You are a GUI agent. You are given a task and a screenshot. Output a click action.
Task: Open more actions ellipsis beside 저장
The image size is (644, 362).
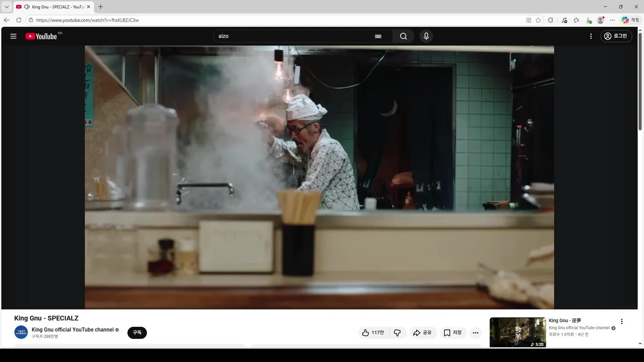(475, 333)
